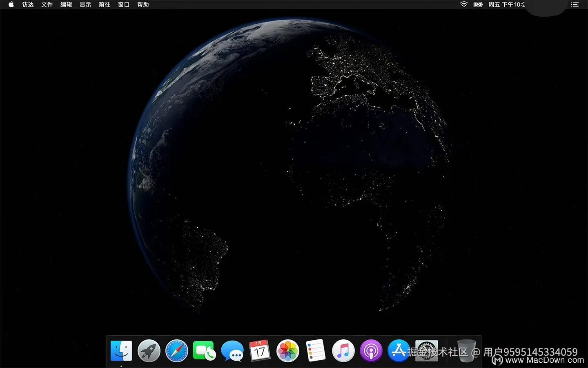The image size is (588, 368).
Task: Launch Photos app from the Dock
Action: tap(287, 351)
